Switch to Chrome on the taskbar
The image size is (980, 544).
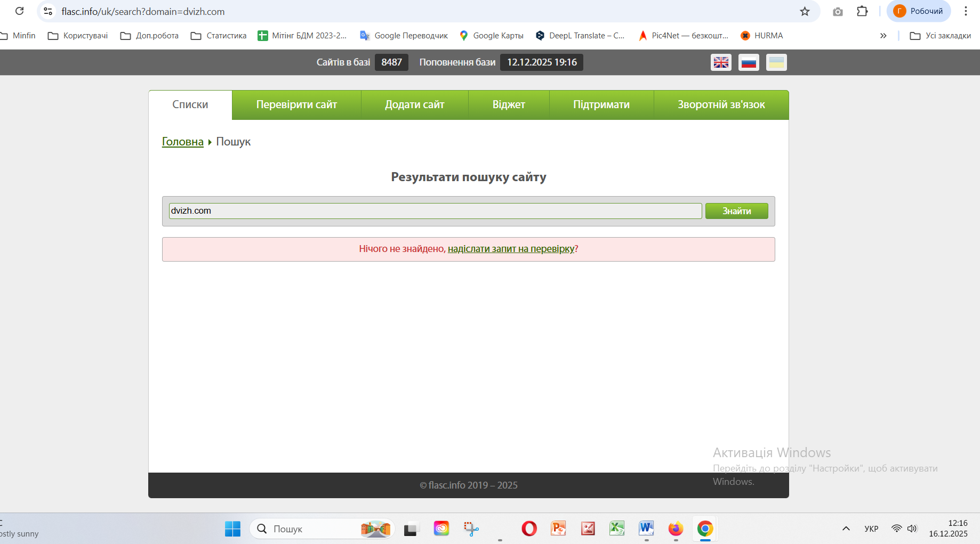pyautogui.click(x=705, y=529)
